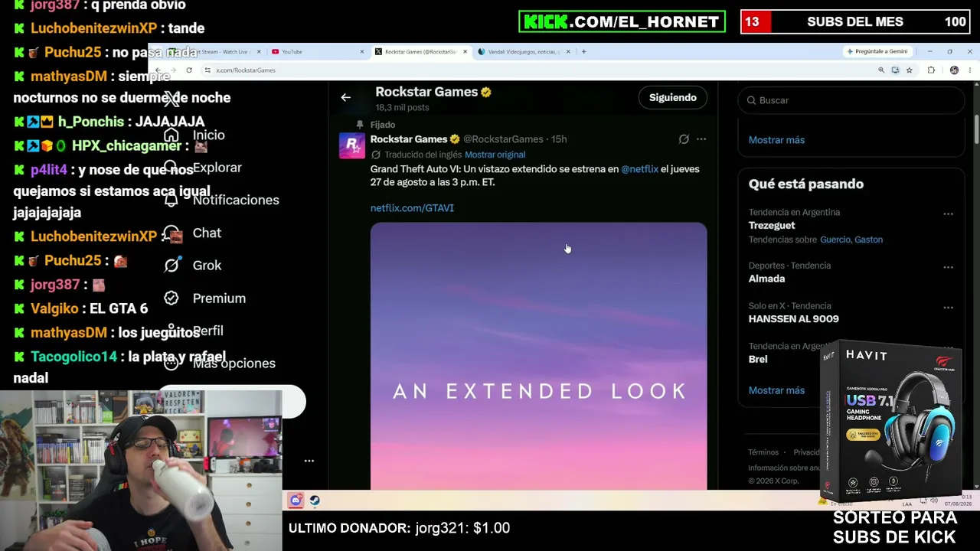Image resolution: width=980 pixels, height=551 pixels.
Task: Open Grok explain icon on pinned post
Action: 684,139
